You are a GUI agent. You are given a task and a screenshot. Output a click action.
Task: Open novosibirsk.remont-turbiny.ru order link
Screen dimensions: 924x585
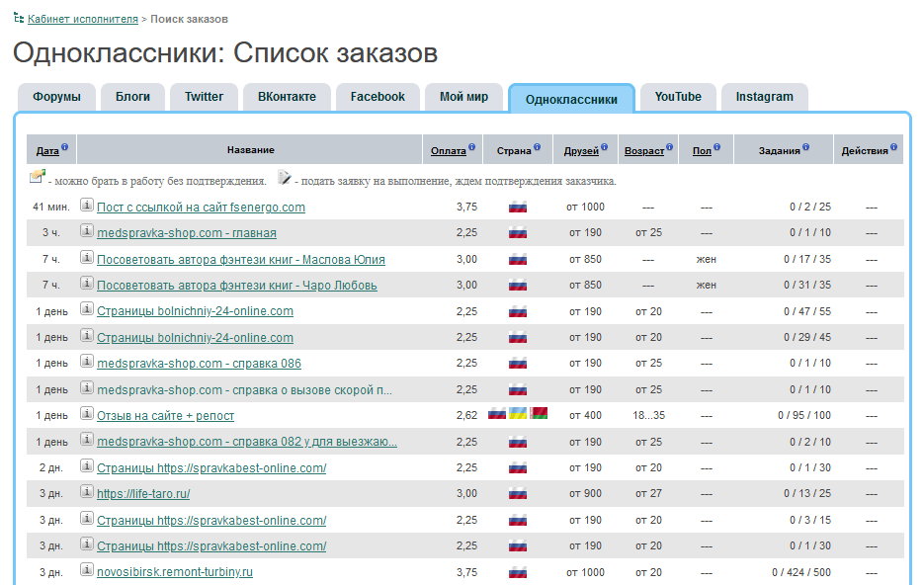click(x=175, y=572)
